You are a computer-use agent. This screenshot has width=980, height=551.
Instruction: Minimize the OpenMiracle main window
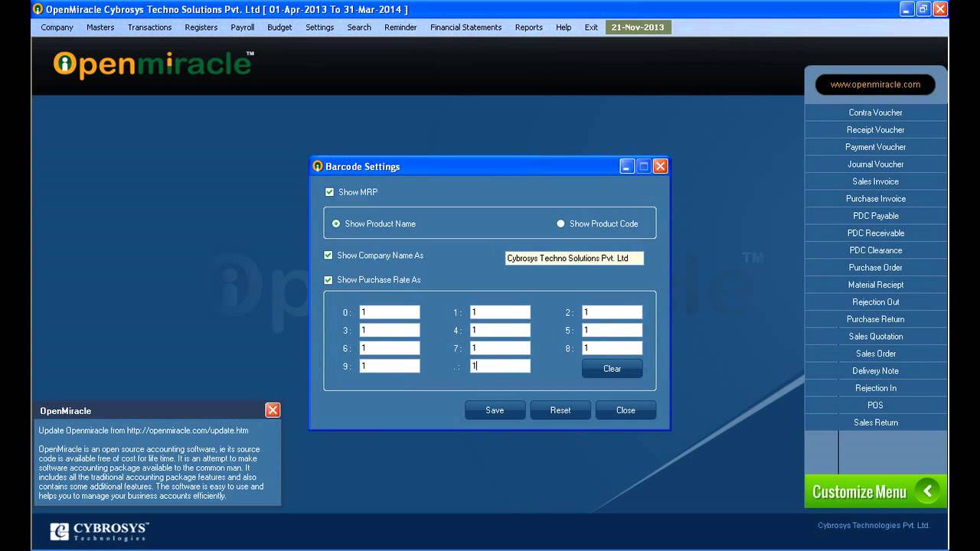coord(906,9)
